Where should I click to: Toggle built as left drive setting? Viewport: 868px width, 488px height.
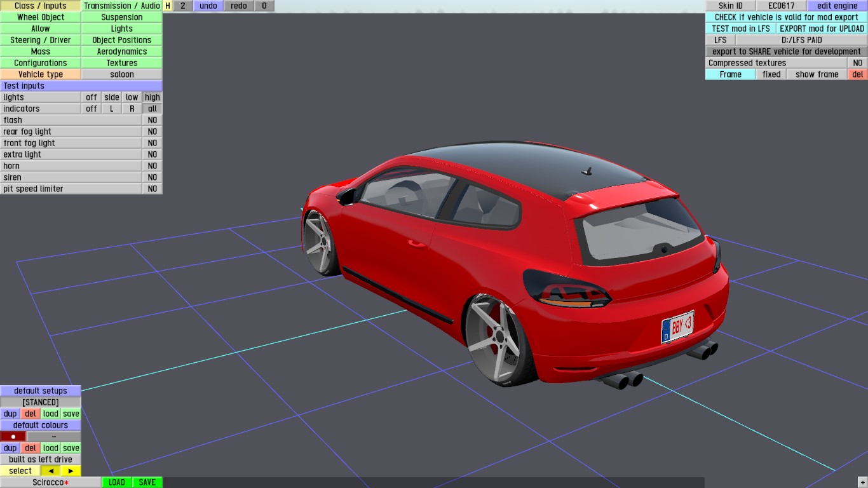[41, 459]
